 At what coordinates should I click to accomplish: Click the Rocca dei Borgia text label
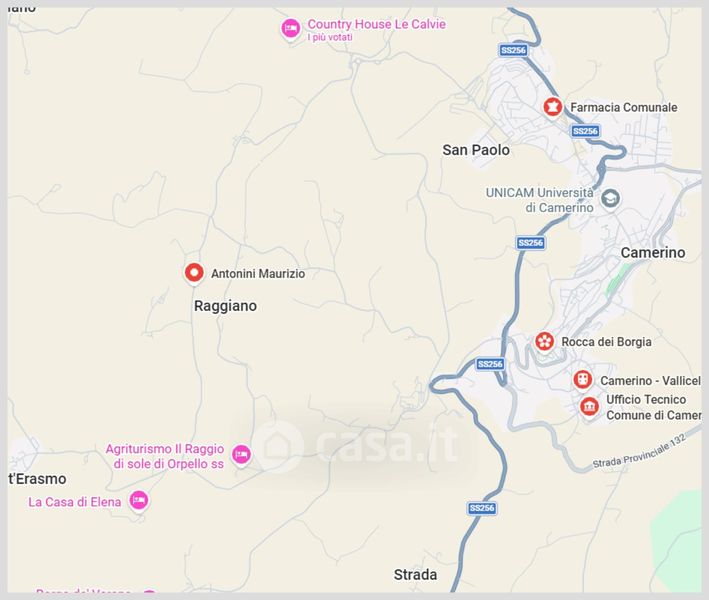pos(606,342)
